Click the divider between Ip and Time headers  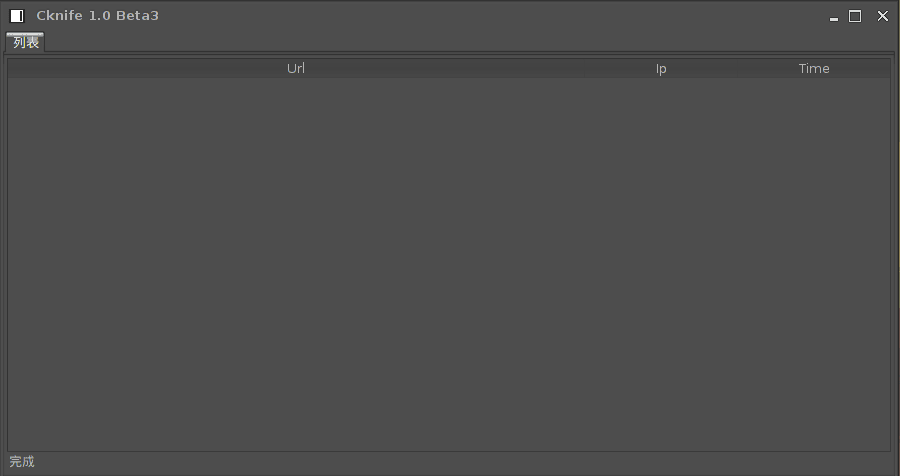[x=738, y=68]
